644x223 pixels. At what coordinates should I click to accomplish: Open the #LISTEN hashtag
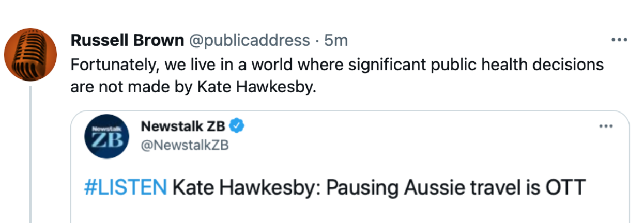click(x=125, y=187)
